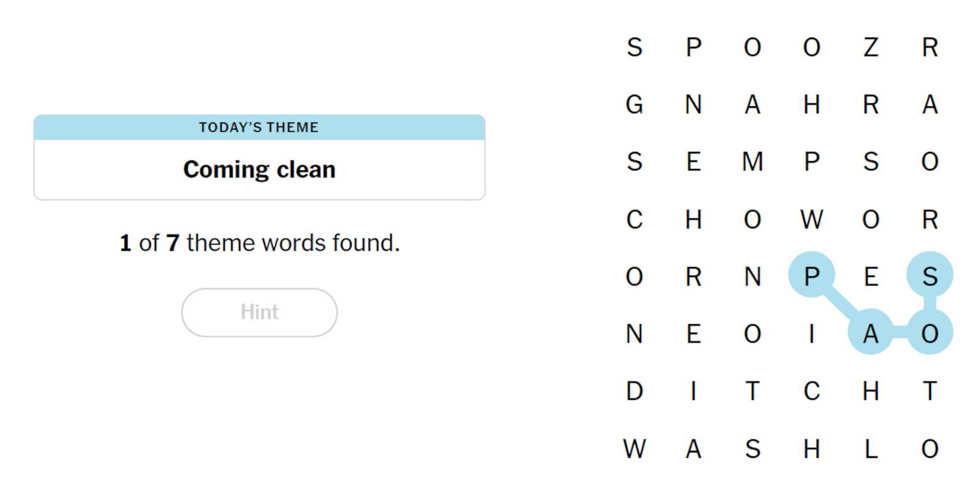
Task: Click the theme words found counter text
Action: pos(259,243)
